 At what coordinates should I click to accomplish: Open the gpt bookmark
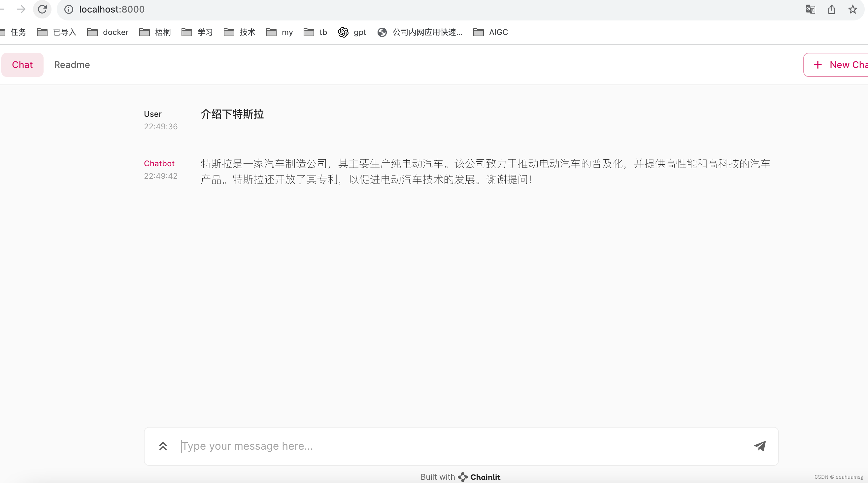tap(352, 32)
